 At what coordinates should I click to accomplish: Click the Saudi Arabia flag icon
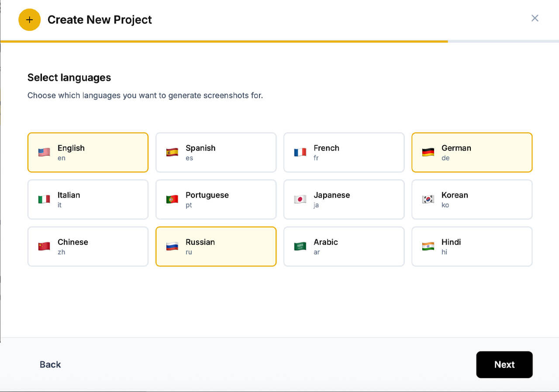point(300,246)
